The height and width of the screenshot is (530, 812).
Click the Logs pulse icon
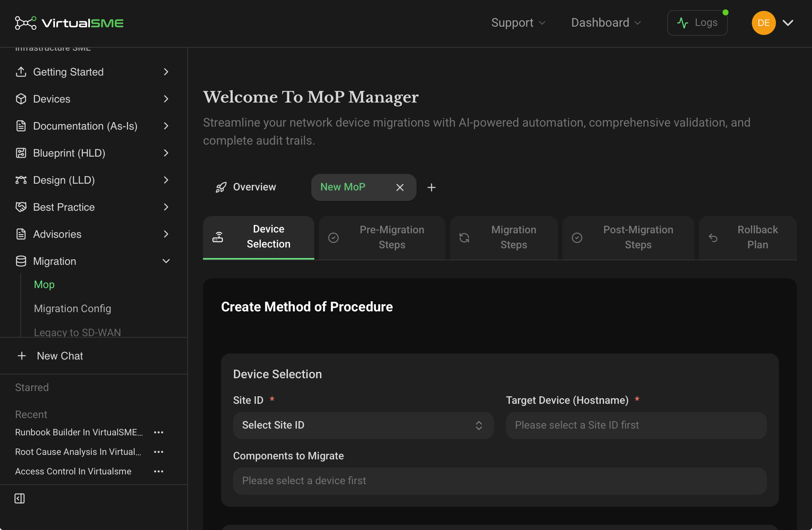[683, 23]
